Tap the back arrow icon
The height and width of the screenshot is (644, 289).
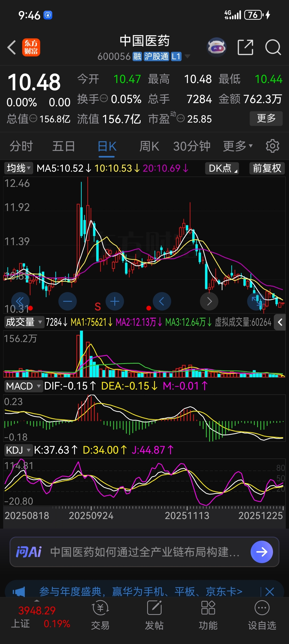12,48
